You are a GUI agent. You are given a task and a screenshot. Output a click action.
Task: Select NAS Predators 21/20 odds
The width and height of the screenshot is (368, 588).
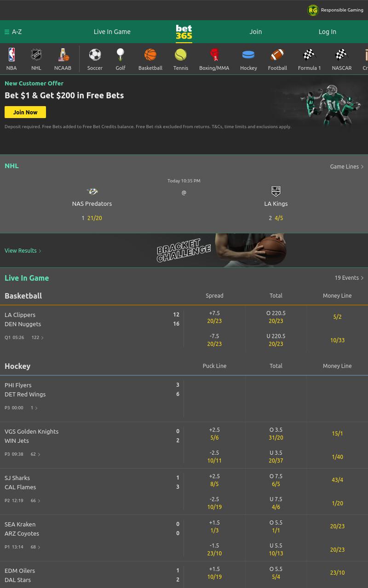95,218
